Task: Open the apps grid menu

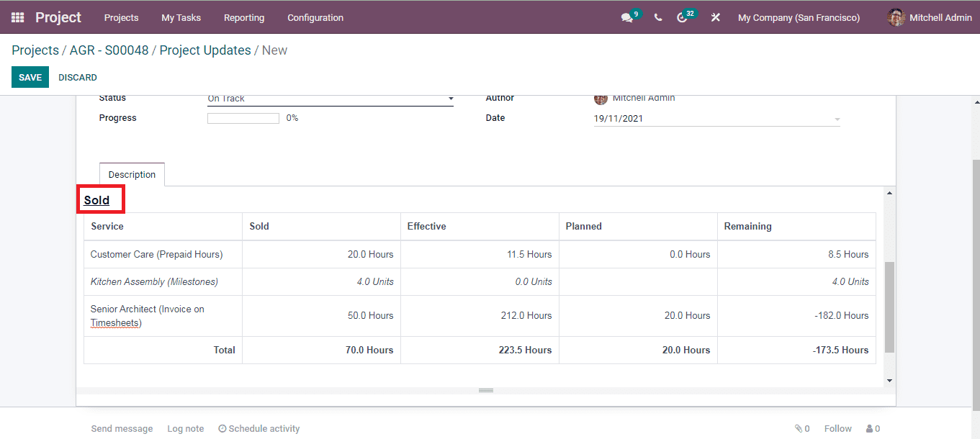Action: click(x=17, y=17)
